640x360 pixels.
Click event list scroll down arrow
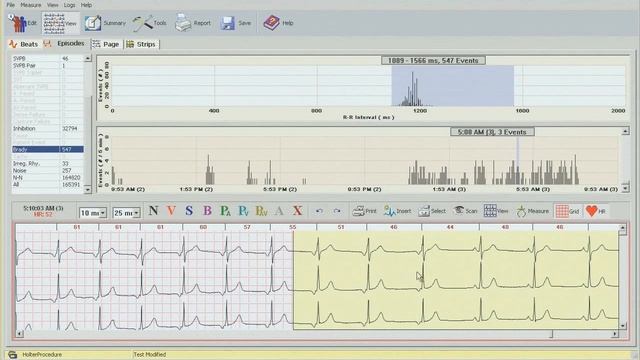88,189
